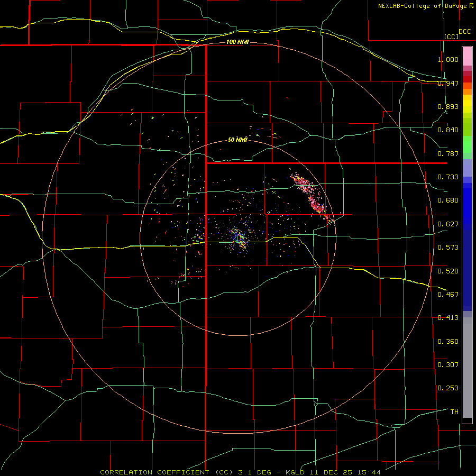Click the 50 NMI range ring label
This screenshot has height=476, width=476.
237,140
